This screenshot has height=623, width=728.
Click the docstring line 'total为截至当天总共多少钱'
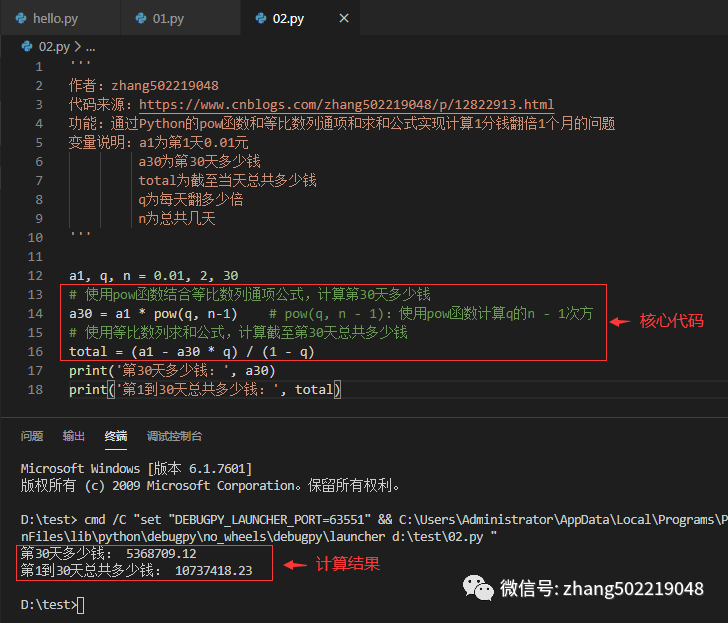[x=228, y=181]
